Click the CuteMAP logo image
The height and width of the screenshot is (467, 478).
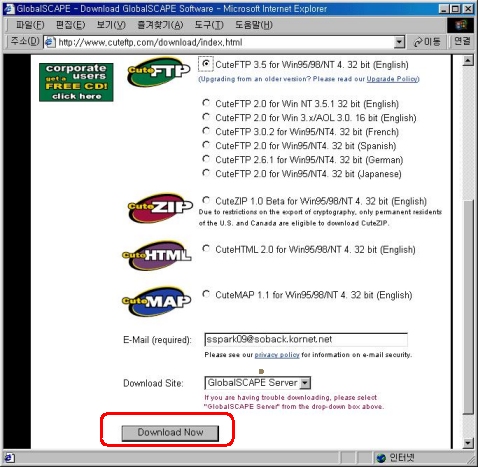157,301
